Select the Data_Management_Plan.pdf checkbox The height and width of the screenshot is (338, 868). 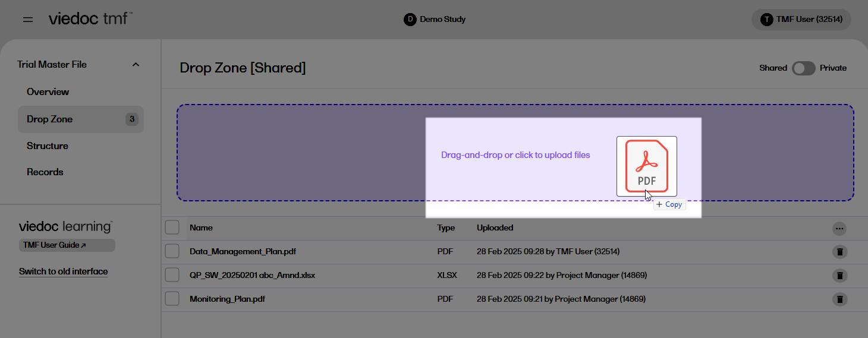point(172,251)
